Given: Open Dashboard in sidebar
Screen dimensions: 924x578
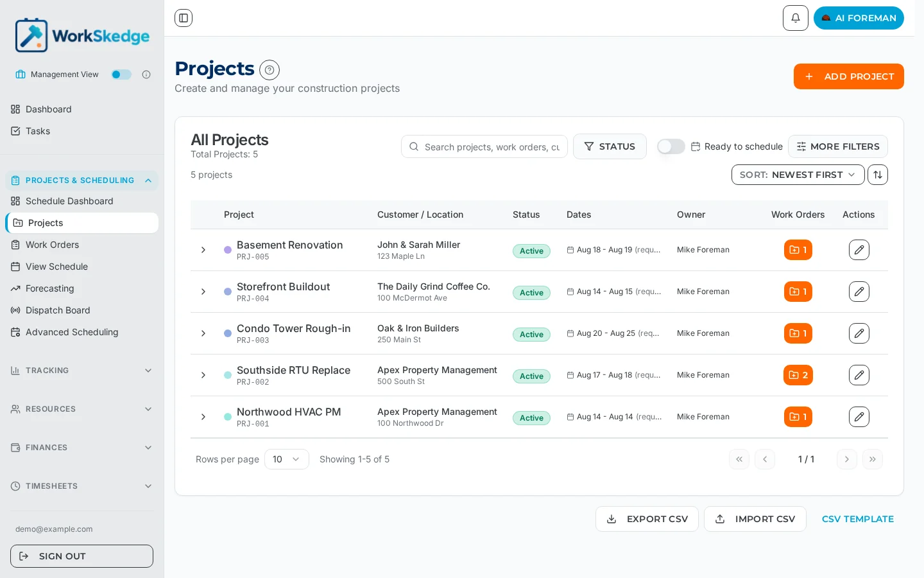Looking at the screenshot, I should pyautogui.click(x=82, y=109).
